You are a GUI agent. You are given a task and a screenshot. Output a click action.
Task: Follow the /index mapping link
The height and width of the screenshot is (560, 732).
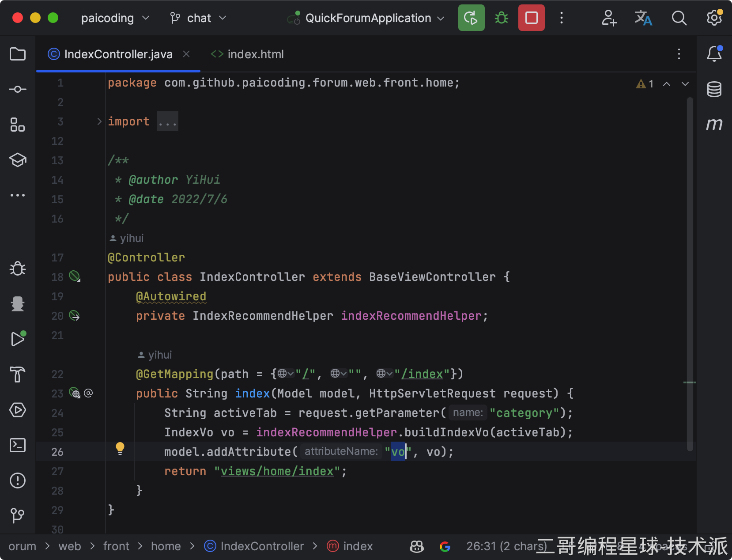coord(422,374)
